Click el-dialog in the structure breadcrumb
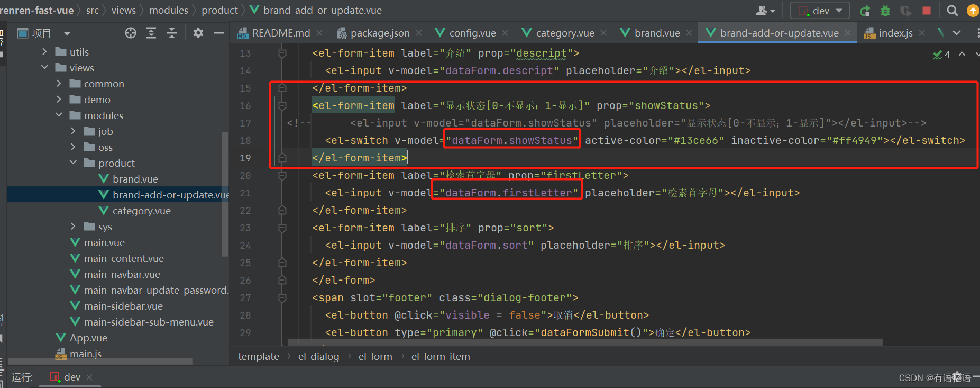 click(x=318, y=356)
